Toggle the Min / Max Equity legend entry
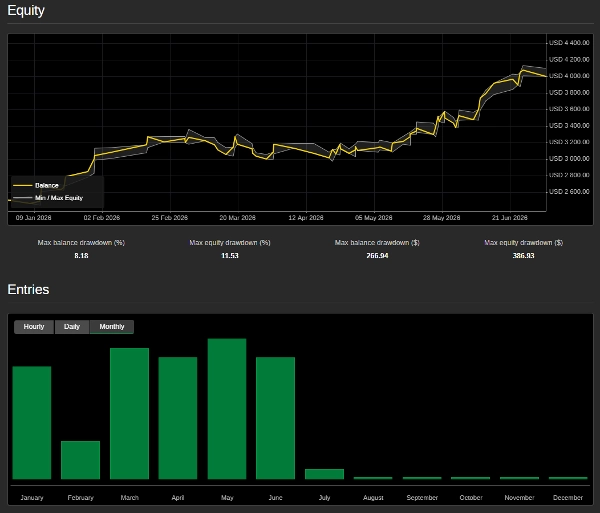600x513 pixels. coord(48,198)
